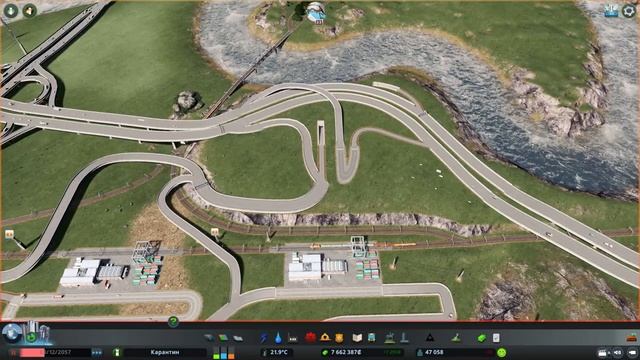Click the city name Карантин field
Viewport: 640px width, 360px height.
(165, 352)
